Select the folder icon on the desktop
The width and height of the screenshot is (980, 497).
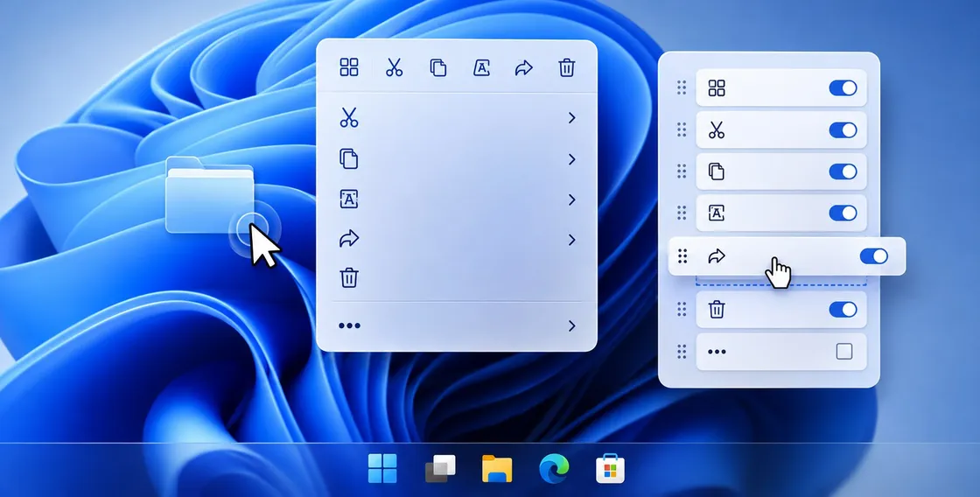tap(210, 194)
